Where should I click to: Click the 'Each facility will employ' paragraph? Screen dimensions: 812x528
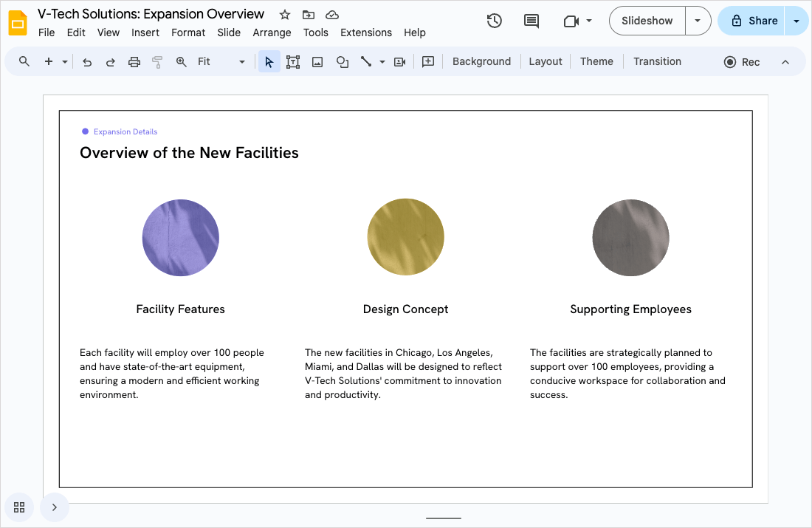point(173,374)
